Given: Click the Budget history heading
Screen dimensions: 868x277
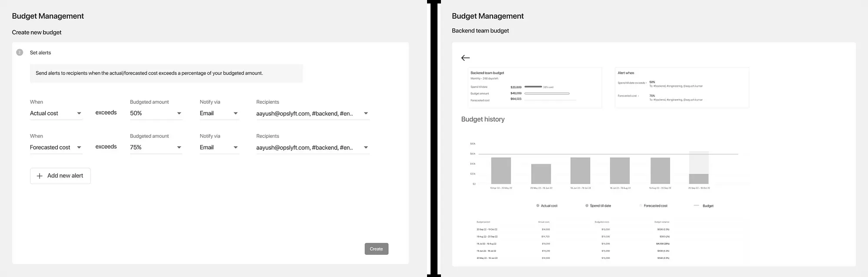Looking at the screenshot, I should tap(483, 119).
